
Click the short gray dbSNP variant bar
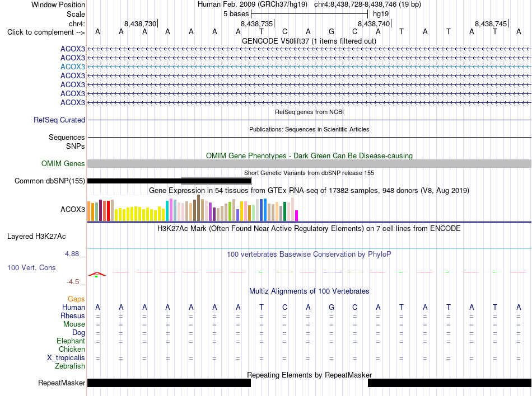tap(216, 180)
